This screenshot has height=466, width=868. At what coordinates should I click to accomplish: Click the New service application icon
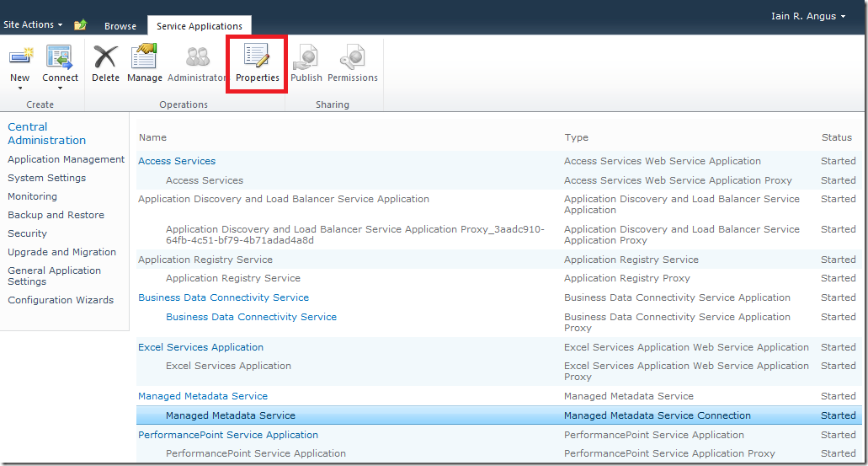click(20, 57)
